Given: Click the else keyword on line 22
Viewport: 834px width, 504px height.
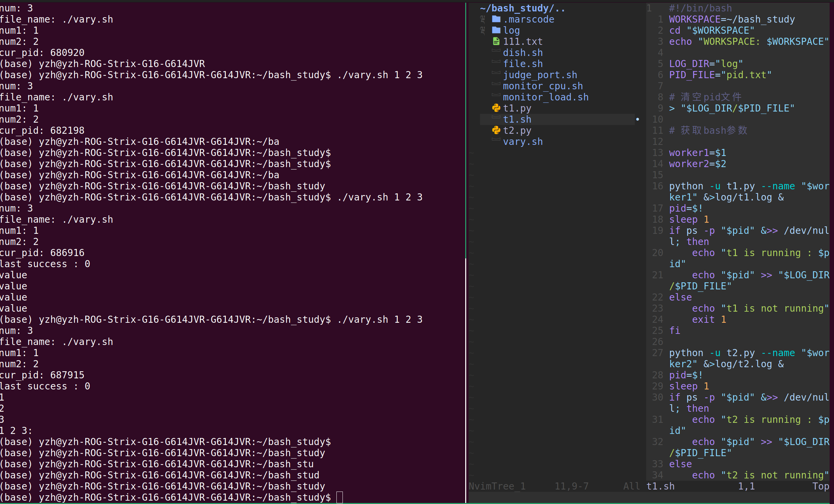Looking at the screenshot, I should coord(680,297).
